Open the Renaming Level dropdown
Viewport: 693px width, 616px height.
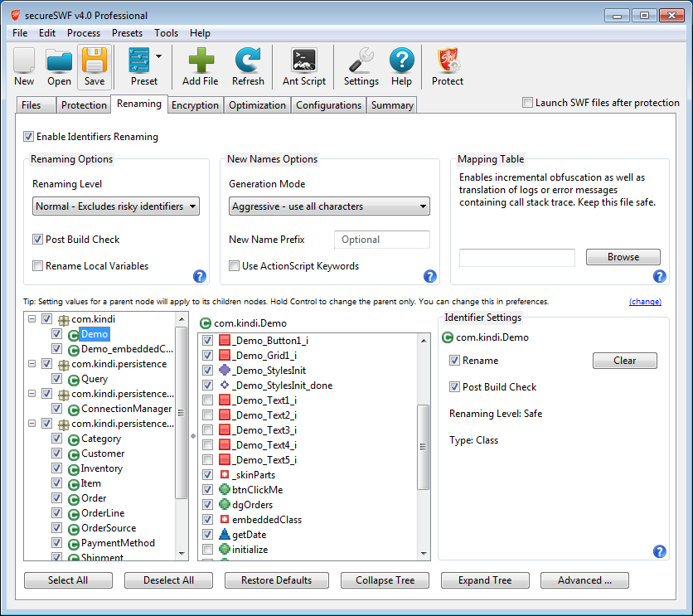(x=116, y=206)
